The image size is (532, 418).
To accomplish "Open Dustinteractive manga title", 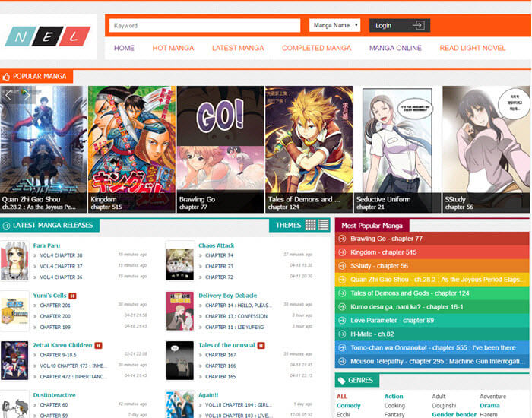I will 54,395.
